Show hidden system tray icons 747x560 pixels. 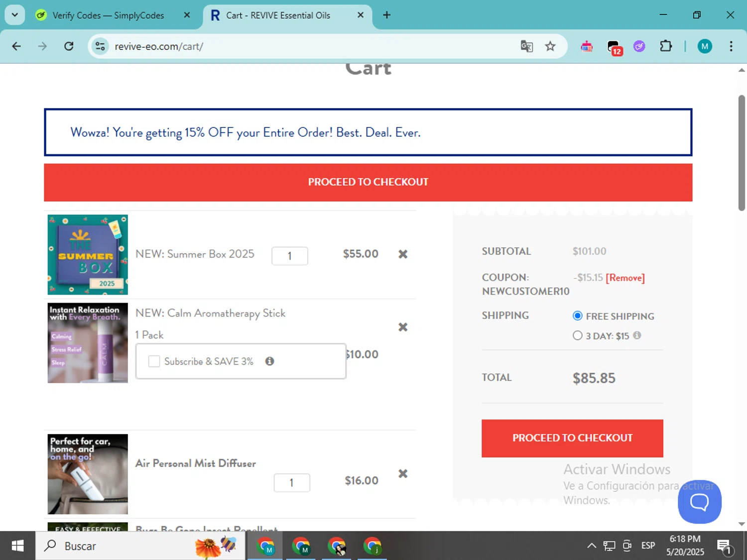[591, 546]
